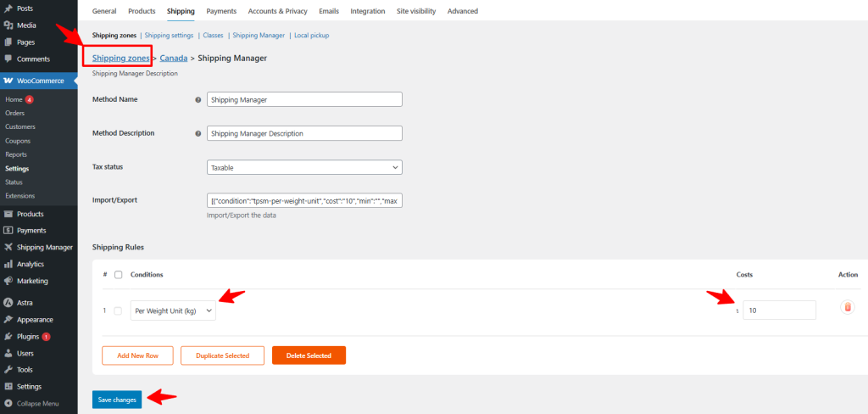Click the Import/Export data text field
Viewport: 868px width, 414px height.
(304, 201)
